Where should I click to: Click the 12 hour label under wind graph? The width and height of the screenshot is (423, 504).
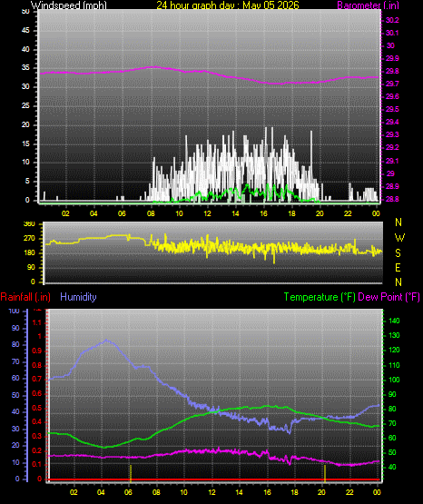point(207,213)
